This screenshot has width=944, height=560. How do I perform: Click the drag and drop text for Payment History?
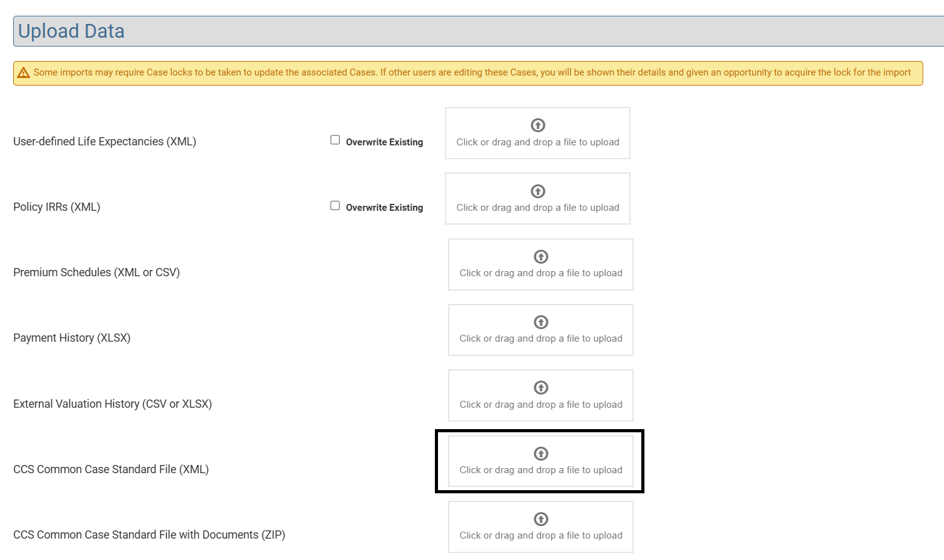541,339
